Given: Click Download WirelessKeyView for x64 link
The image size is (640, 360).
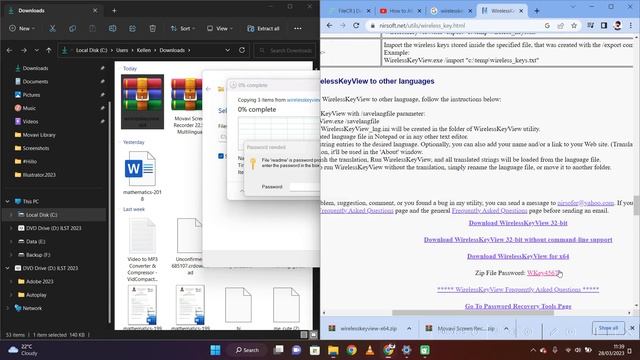Looking at the screenshot, I should tap(518, 256).
